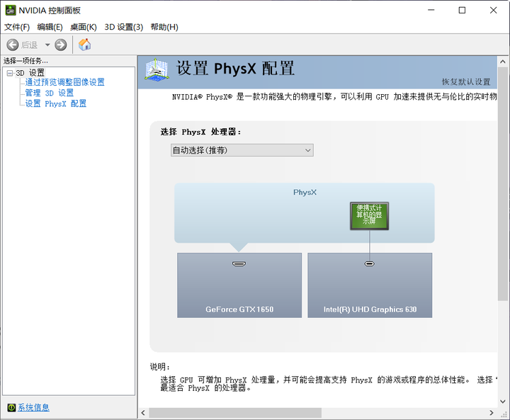Click the Back arrow button
Viewport: 510px width, 420px height.
click(13, 45)
